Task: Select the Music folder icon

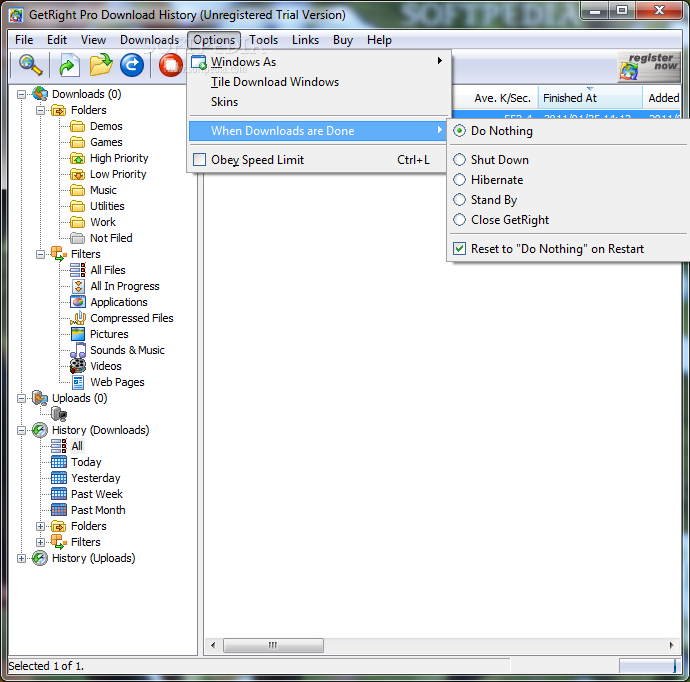Action: point(77,190)
